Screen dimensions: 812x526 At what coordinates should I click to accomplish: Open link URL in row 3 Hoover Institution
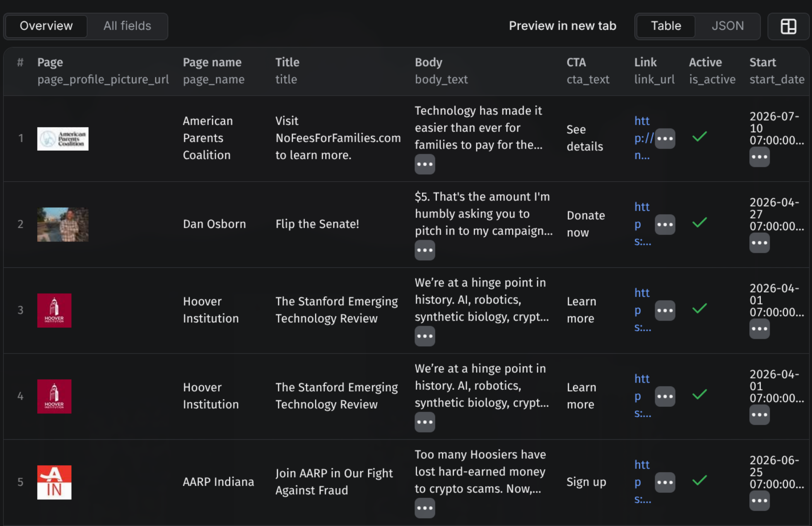(643, 310)
